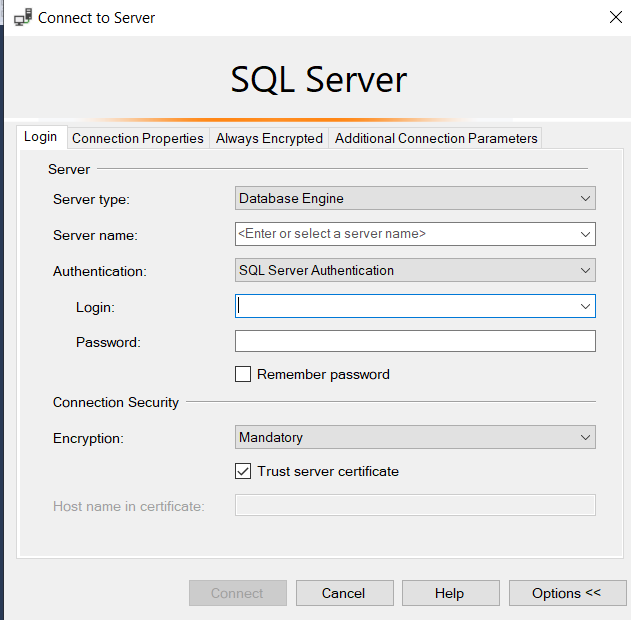Screen dimensions: 631x620
Task: Open Additional Connection Parameters tab
Action: [436, 138]
